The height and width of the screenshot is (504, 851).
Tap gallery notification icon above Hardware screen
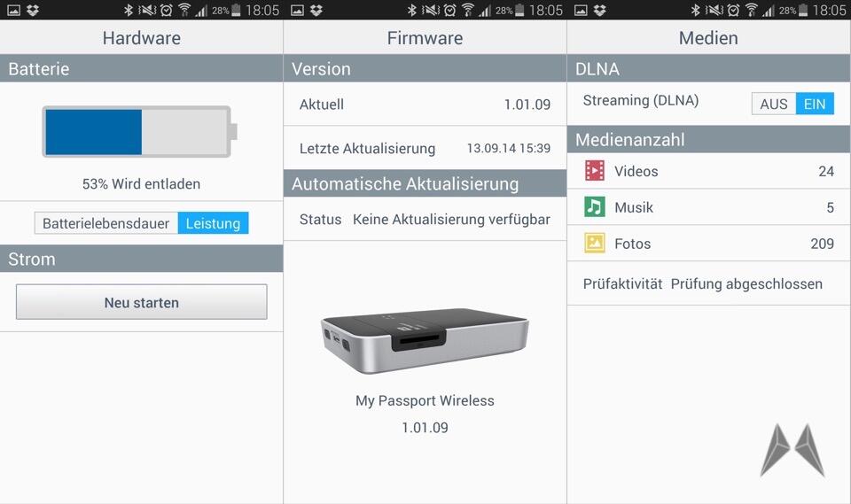[13, 10]
